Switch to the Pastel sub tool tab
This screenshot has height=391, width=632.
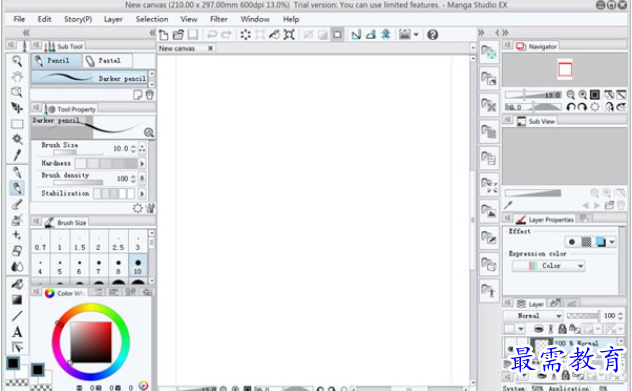pos(107,60)
